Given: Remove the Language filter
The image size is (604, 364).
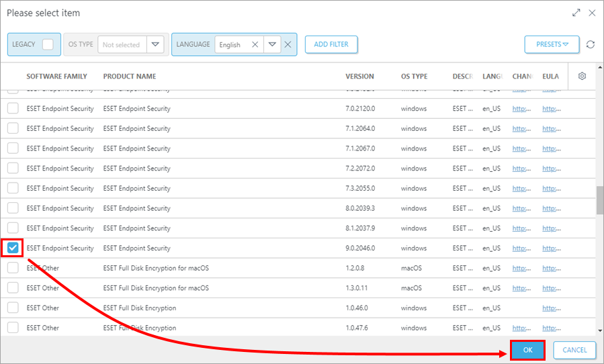Looking at the screenshot, I should click(288, 44).
